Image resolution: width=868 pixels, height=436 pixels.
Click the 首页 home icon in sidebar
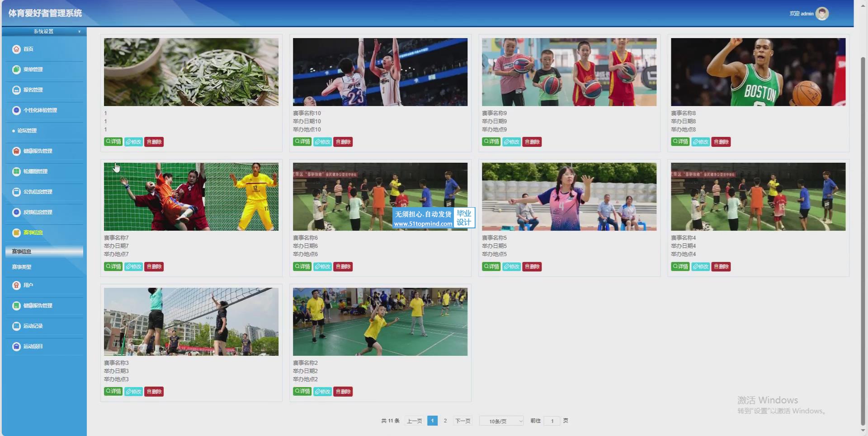coord(16,49)
